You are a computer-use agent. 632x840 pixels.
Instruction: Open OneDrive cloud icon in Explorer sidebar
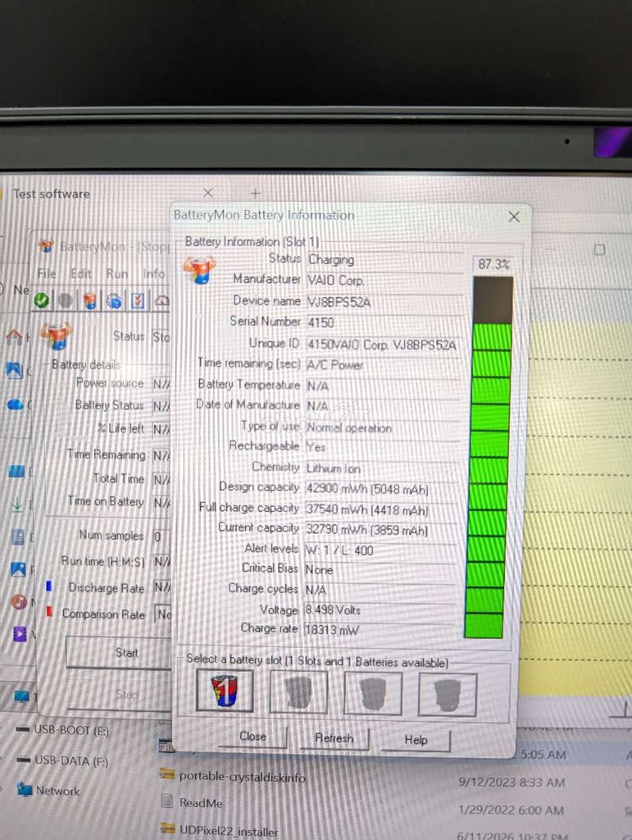[x=15, y=404]
